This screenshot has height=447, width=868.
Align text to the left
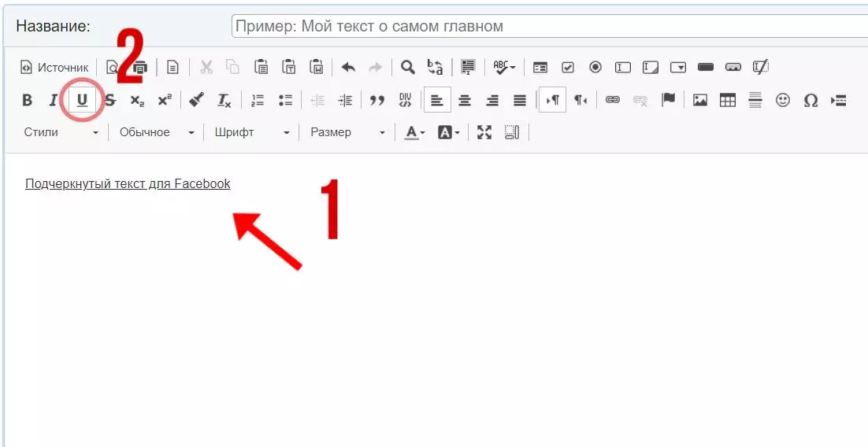point(437,100)
